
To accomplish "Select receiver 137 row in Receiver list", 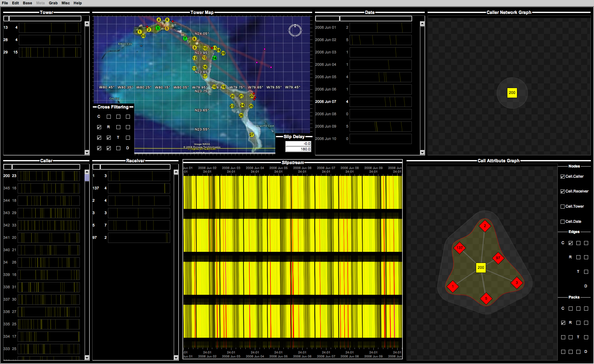I will 131,188.
